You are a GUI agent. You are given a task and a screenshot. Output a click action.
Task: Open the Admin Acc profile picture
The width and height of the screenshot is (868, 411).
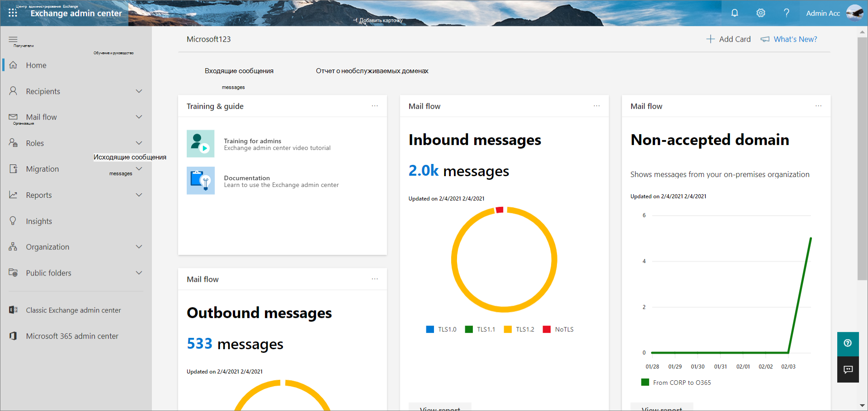[x=854, y=13]
